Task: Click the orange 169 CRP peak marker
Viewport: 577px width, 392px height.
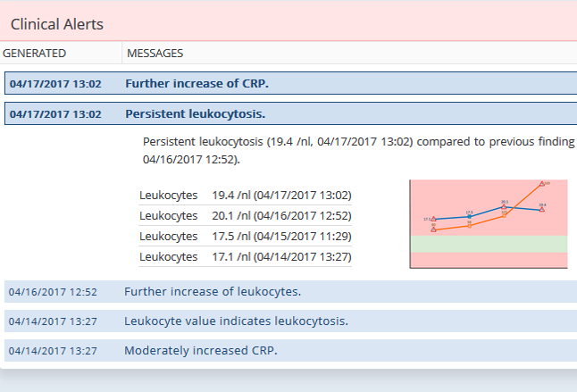Action: pyautogui.click(x=542, y=184)
